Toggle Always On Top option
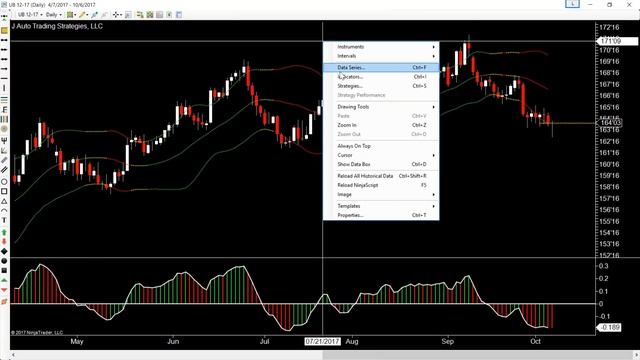640x360 pixels. point(381,146)
